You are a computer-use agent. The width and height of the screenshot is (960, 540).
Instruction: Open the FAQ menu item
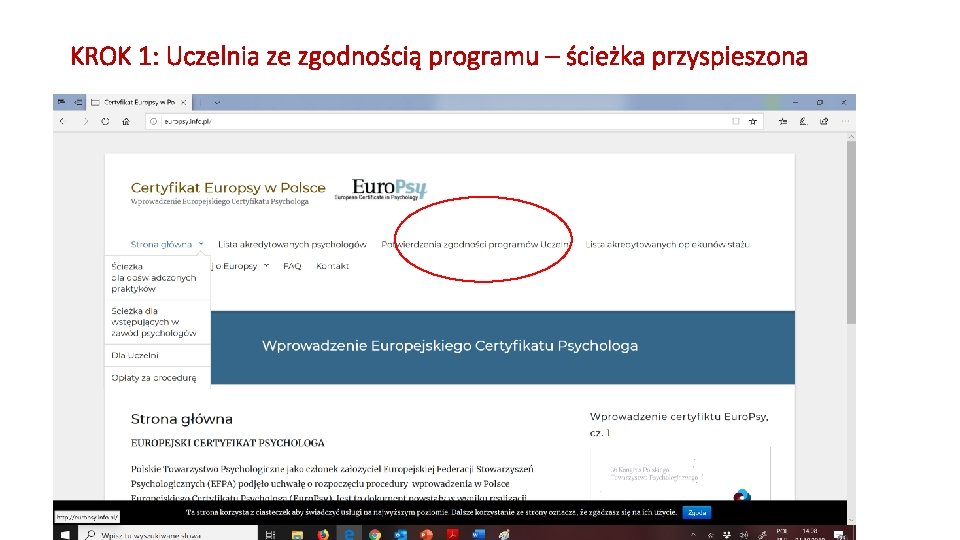point(292,266)
